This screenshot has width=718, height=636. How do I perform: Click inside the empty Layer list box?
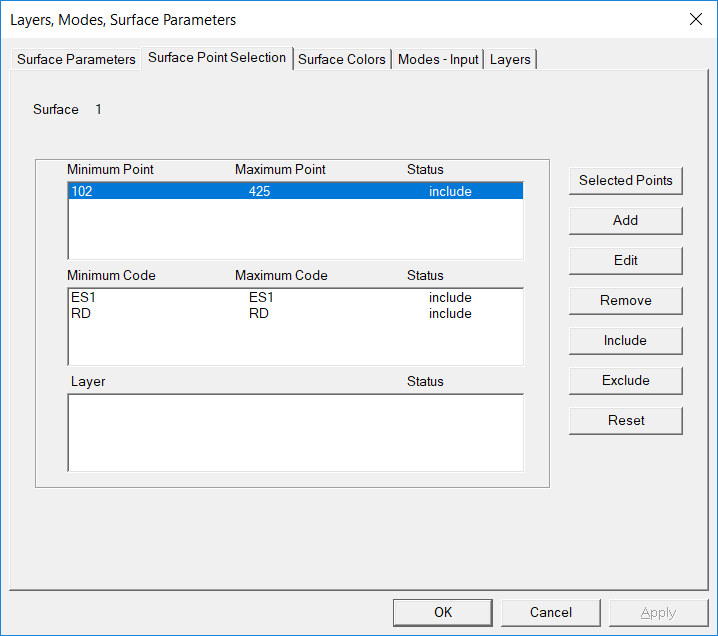(295, 432)
